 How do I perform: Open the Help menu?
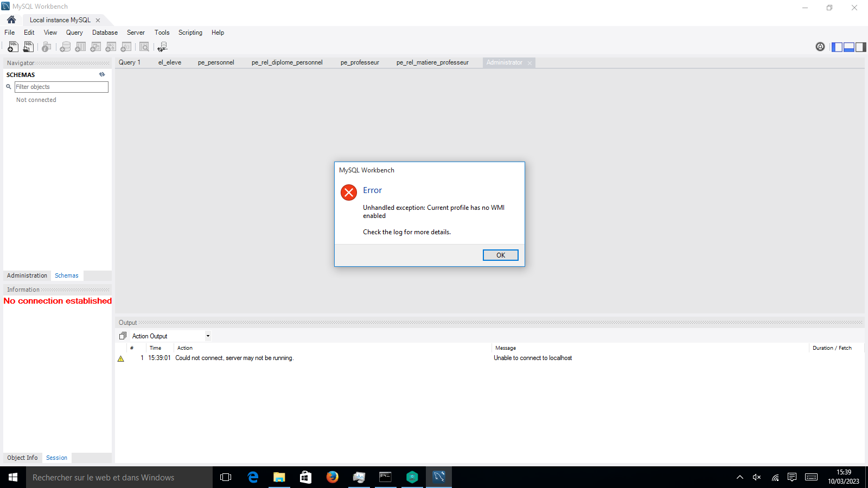click(218, 33)
